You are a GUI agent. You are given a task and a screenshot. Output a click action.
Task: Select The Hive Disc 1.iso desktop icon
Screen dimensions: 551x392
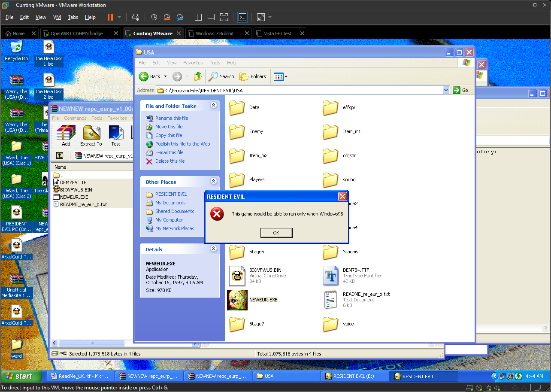[49, 54]
